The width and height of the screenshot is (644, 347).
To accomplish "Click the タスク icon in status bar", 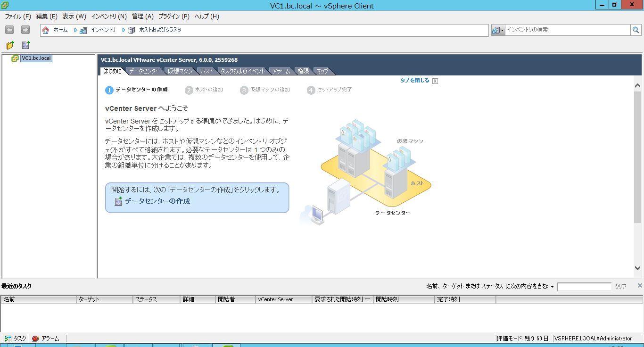I will point(8,339).
